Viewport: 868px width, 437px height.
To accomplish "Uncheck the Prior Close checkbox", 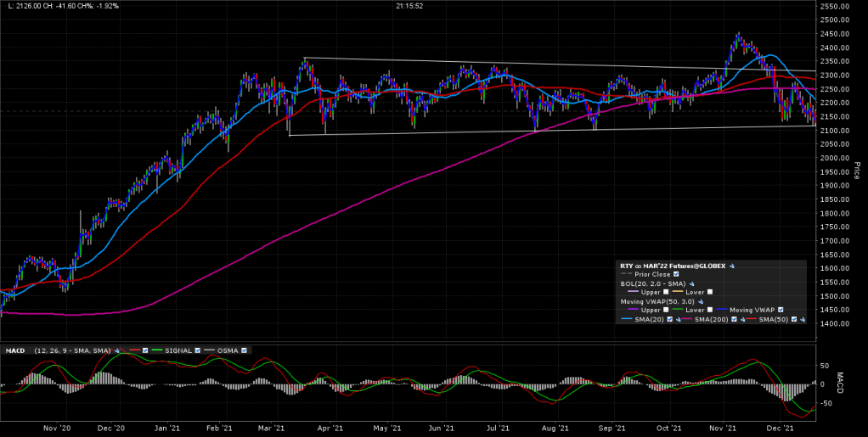I will point(676,274).
